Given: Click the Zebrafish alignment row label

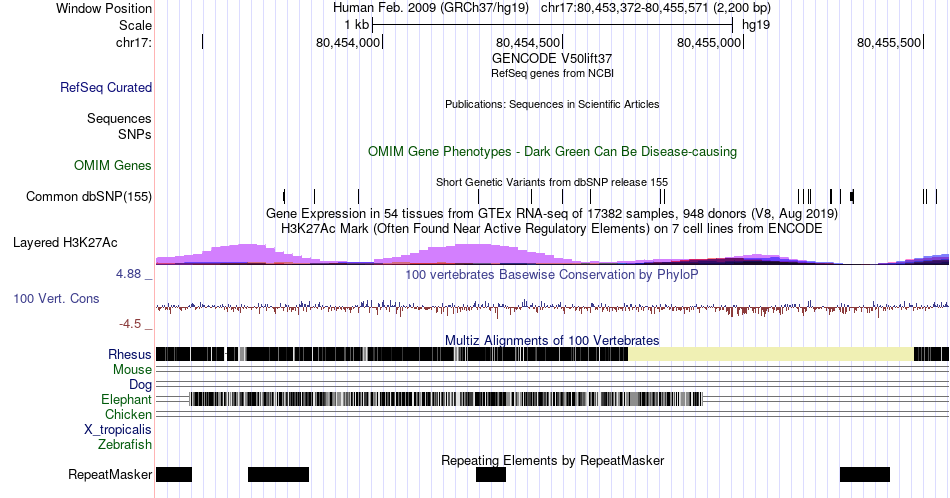Looking at the screenshot, I should [x=125, y=444].
